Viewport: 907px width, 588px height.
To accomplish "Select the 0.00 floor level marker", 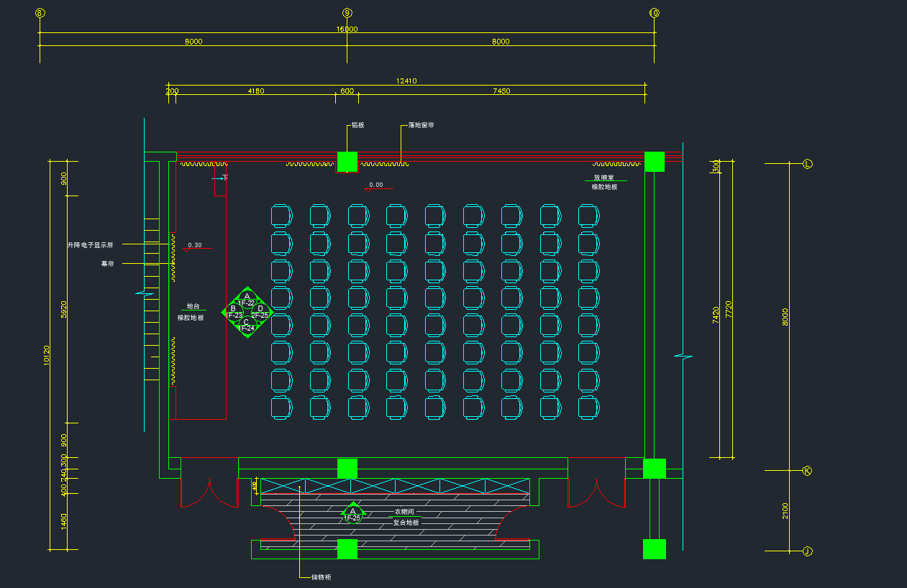I will [376, 185].
